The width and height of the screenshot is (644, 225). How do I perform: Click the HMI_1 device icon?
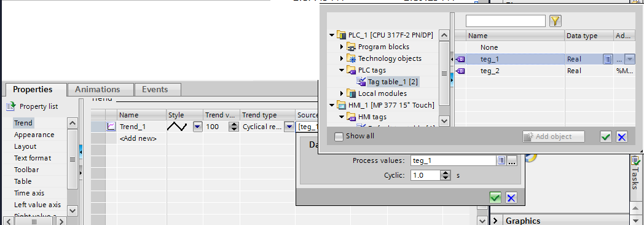pos(341,106)
